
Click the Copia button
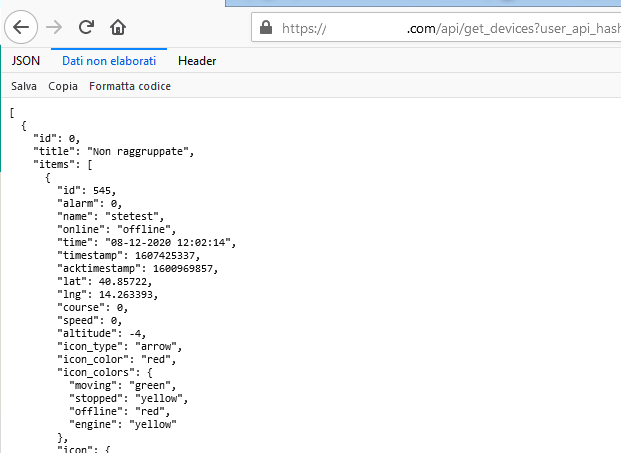pyautogui.click(x=63, y=86)
